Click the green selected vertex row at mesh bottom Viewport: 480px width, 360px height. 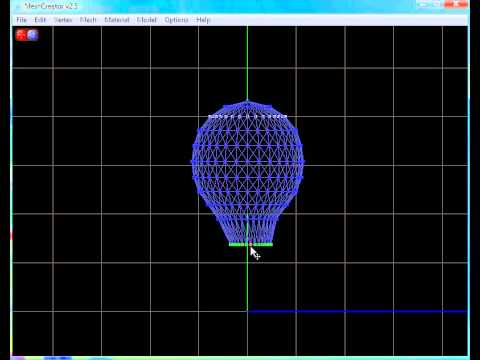click(x=251, y=244)
